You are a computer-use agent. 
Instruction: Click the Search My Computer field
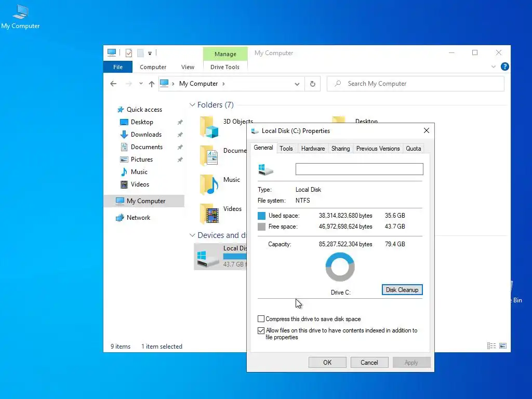click(x=415, y=84)
